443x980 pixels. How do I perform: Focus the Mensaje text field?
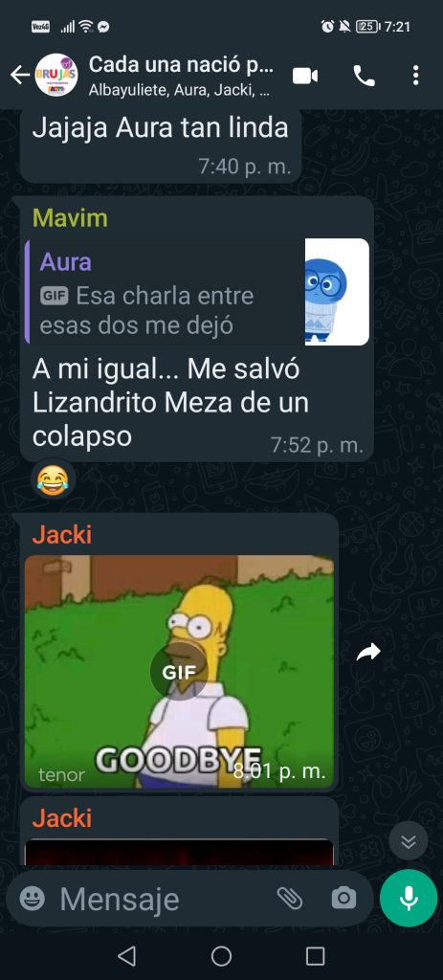163,899
